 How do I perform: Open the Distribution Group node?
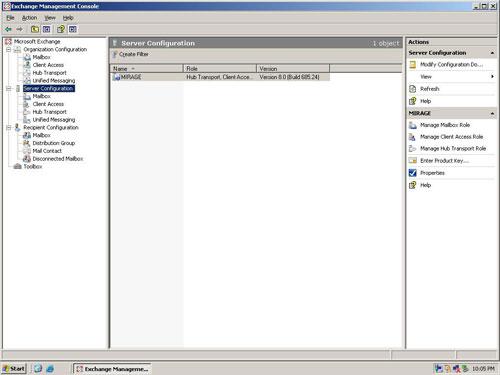(54, 143)
